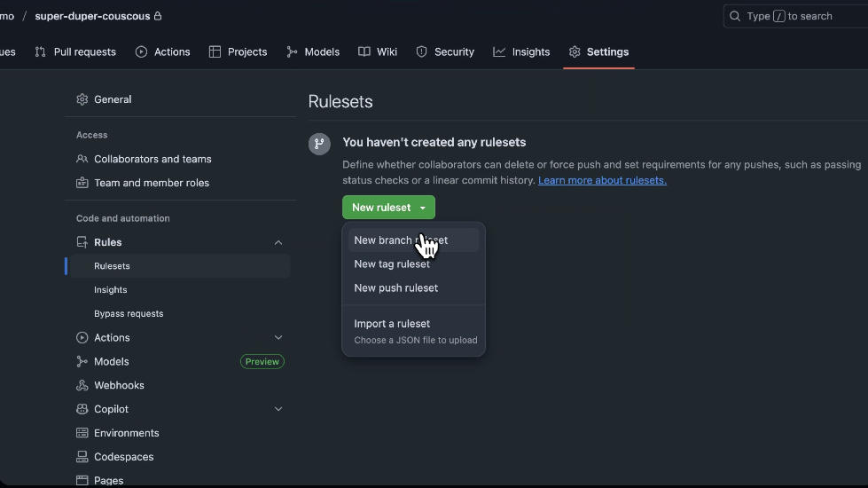Click the Models sidebar icon
This screenshot has height=488, width=868.
pyautogui.click(x=82, y=361)
